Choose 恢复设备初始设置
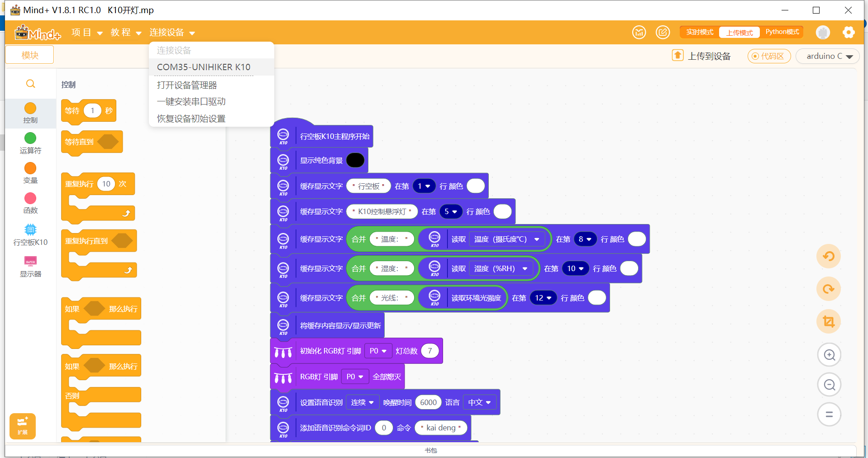The image size is (868, 458). pos(211,119)
